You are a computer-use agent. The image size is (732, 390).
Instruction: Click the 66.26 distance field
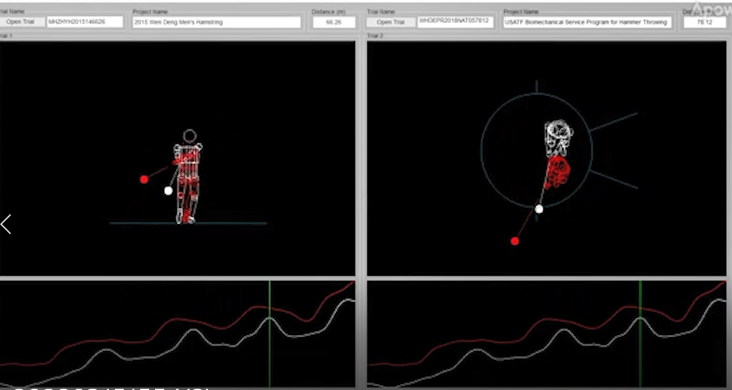point(334,22)
